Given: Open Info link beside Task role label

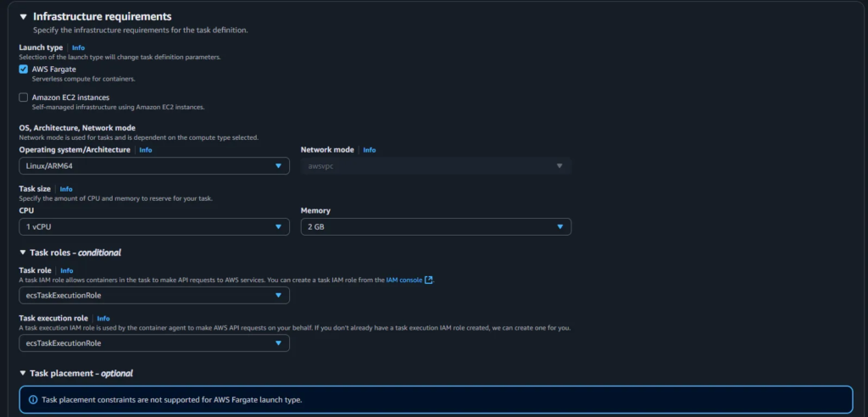Looking at the screenshot, I should (x=66, y=271).
